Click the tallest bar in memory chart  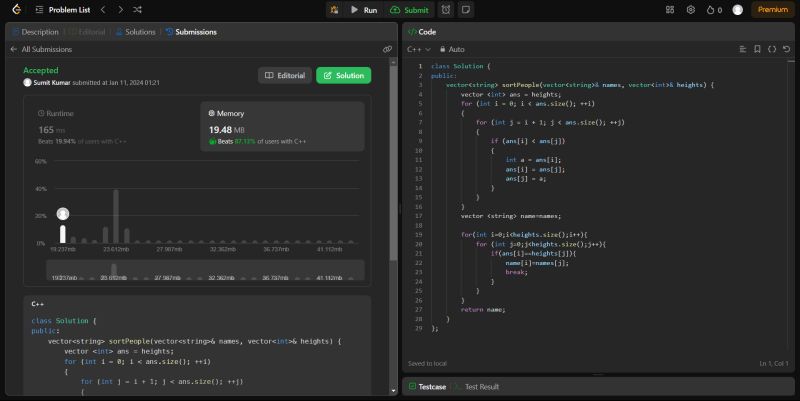116,216
